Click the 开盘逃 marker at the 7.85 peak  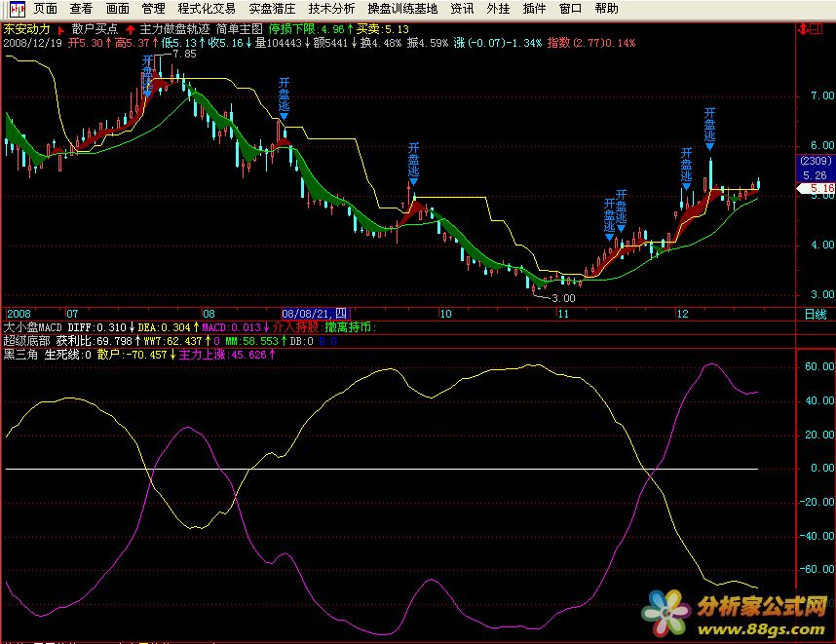tap(148, 75)
